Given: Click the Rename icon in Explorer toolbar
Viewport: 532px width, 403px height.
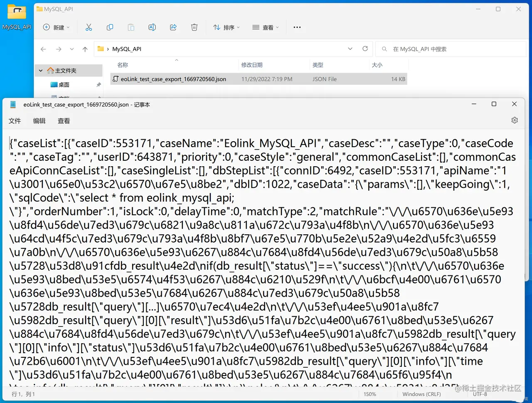Looking at the screenshot, I should [152, 27].
